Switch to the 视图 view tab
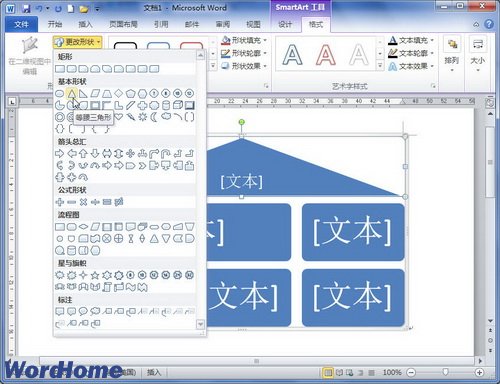 click(253, 24)
